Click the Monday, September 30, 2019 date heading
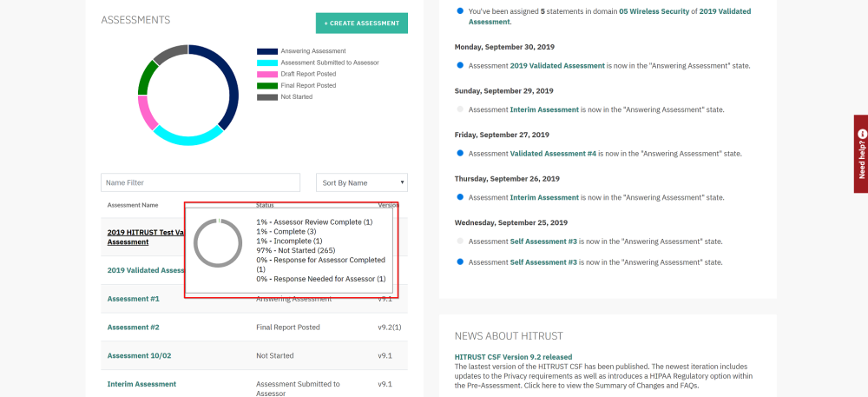 [x=504, y=47]
